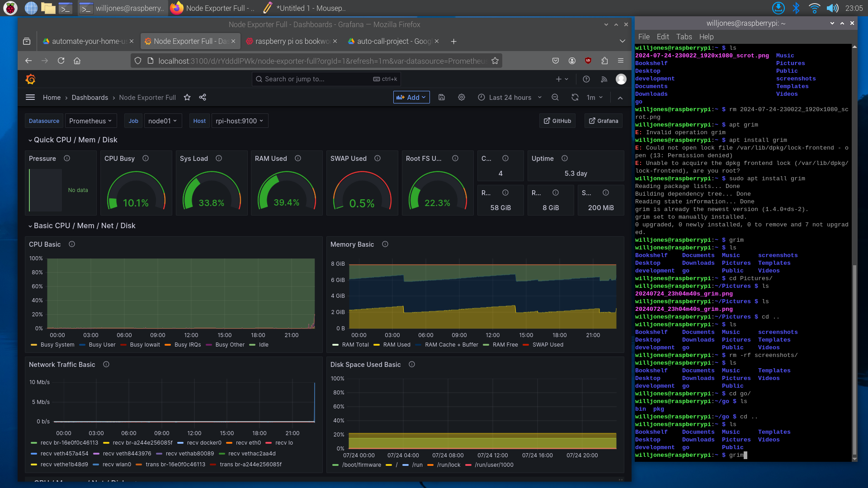The image size is (868, 488).
Task: Collapse the top toolbar with the chevron
Action: (620, 98)
